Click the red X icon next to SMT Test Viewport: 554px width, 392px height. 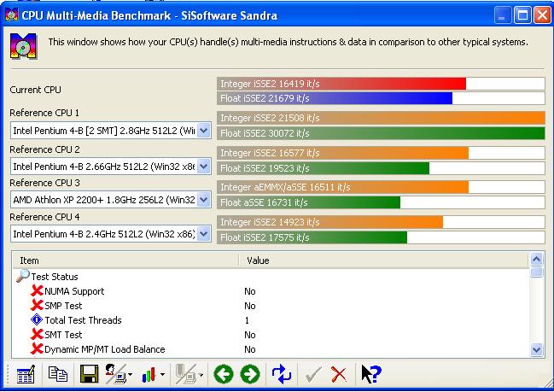point(37,334)
